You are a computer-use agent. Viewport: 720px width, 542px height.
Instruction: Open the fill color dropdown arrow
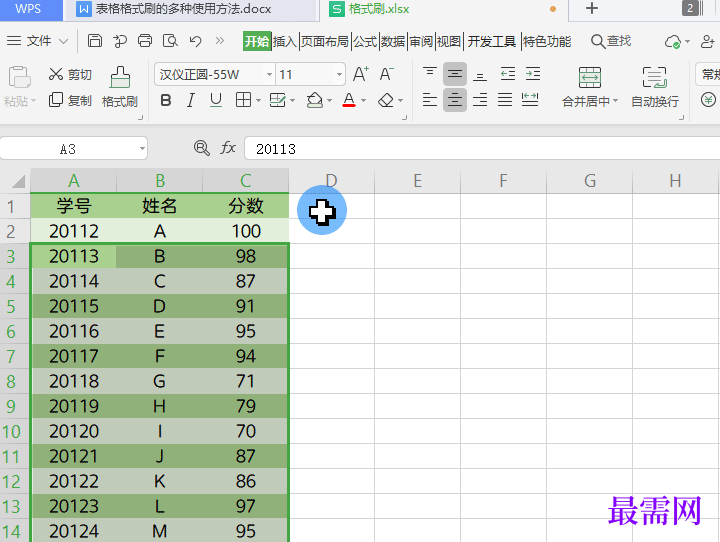coord(329,101)
